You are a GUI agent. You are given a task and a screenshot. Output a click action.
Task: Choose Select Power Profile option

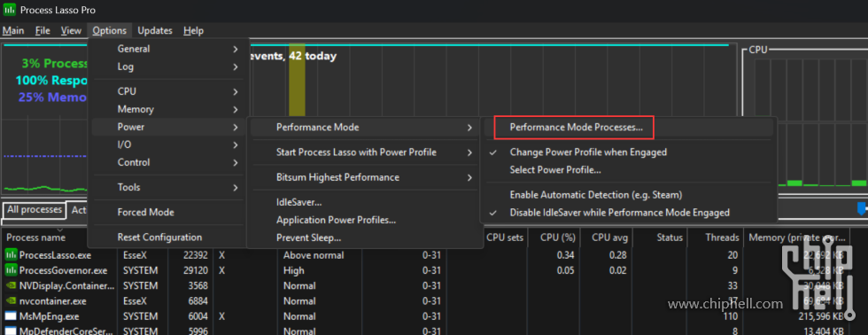coord(555,170)
